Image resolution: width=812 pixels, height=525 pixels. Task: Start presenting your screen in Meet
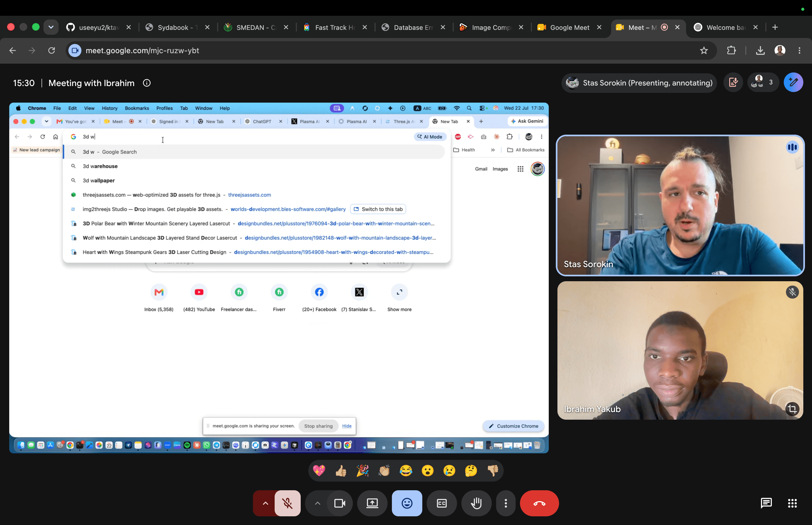click(372, 503)
